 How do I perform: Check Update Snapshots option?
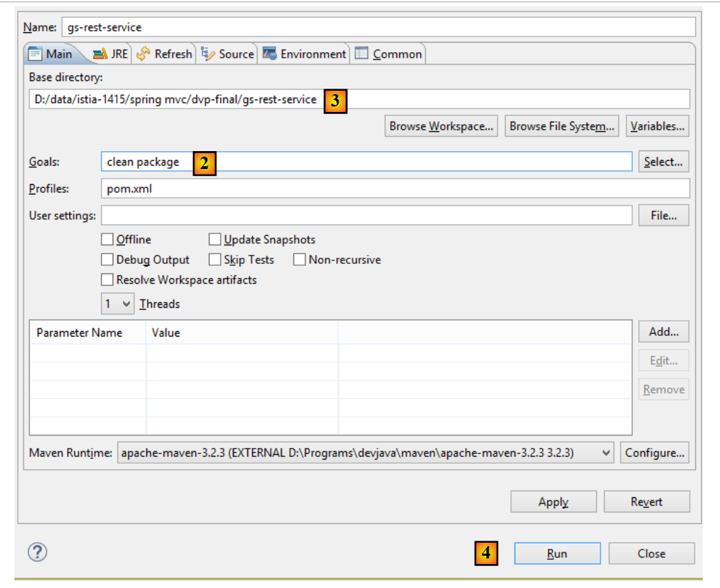pos(215,240)
